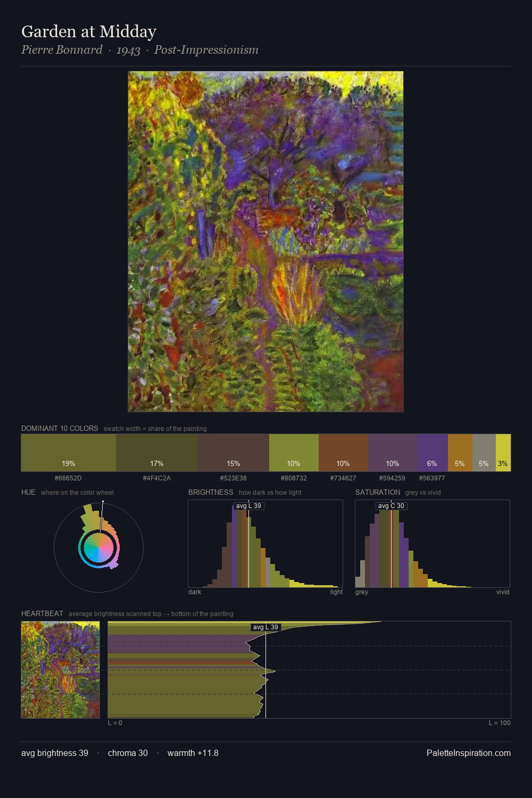Screen dimensions: 532x798
Task: Open the PaletteInspiration.com link
Action: coord(469,753)
